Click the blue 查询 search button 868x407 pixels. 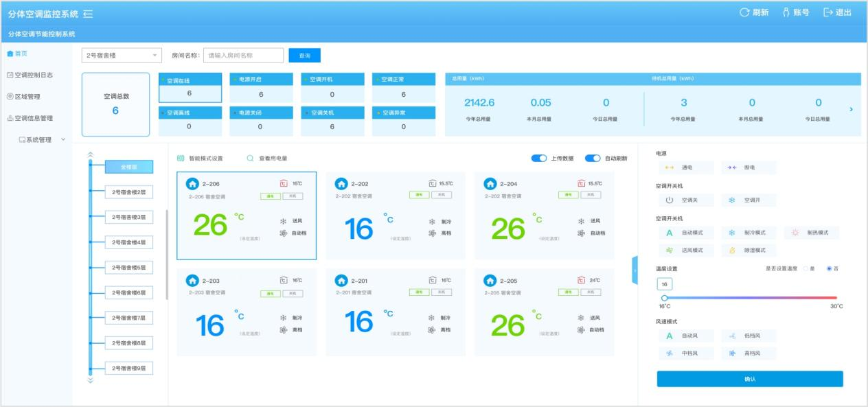(x=304, y=56)
